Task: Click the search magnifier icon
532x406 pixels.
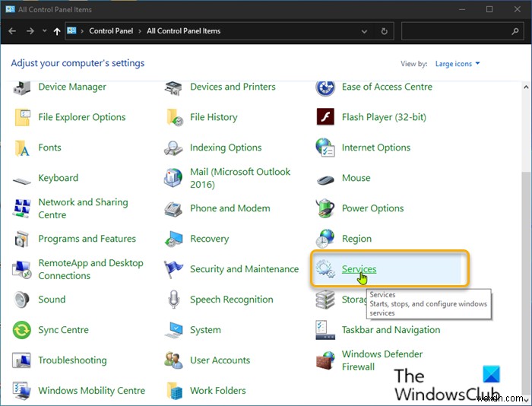Action: point(515,32)
